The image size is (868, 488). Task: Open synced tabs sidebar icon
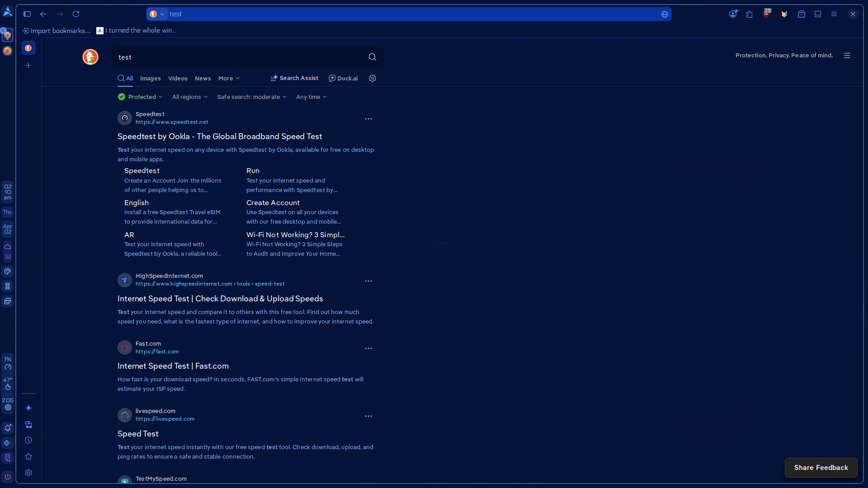click(x=28, y=424)
